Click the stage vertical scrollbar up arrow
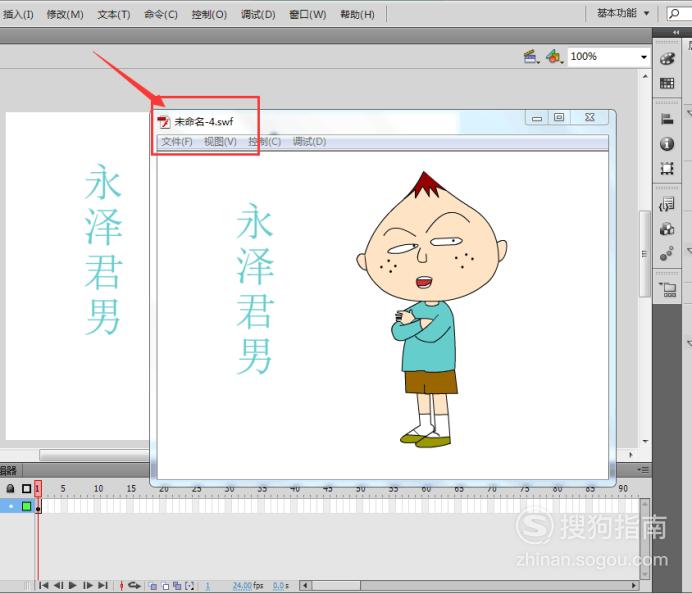The image size is (692, 594). tap(645, 76)
